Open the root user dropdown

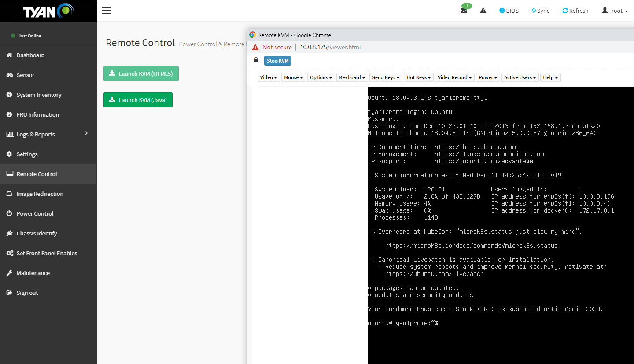click(x=615, y=11)
